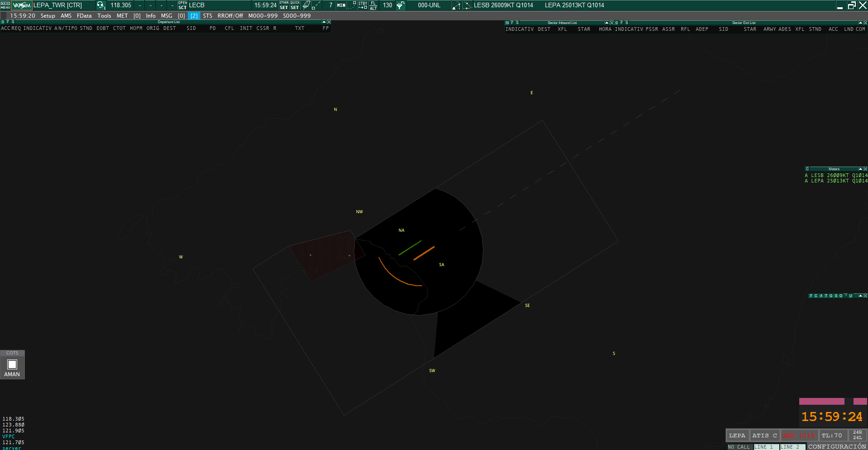The image size is (868, 450).
Task: Collapse the Sector Inbound List panel
Action: pos(607,23)
